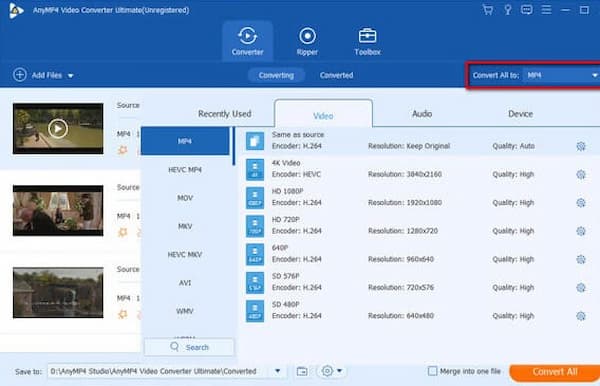Click the format list scrollbar

[x=233, y=146]
